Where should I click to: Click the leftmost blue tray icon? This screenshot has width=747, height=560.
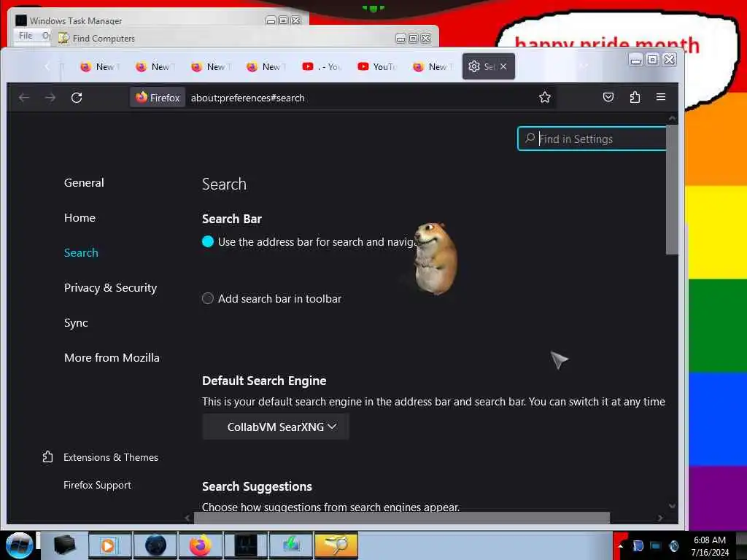click(638, 545)
